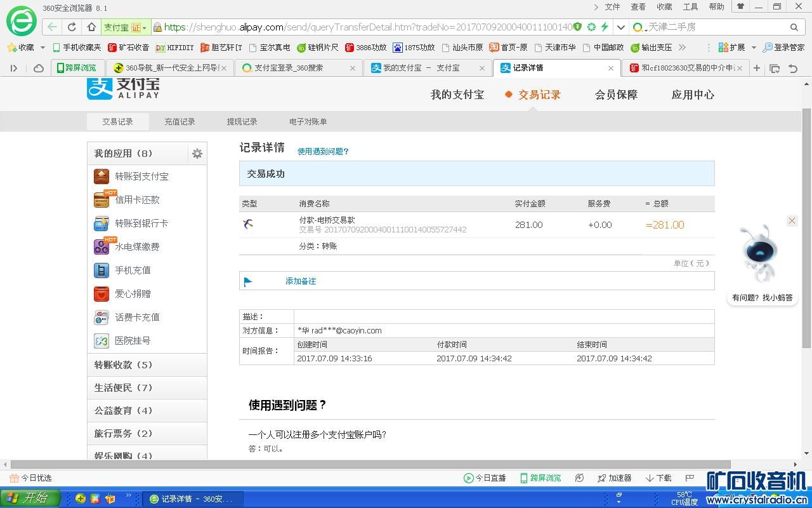Image resolution: width=812 pixels, height=508 pixels.
Task: Expand address bar history dropdown
Action: point(621,27)
